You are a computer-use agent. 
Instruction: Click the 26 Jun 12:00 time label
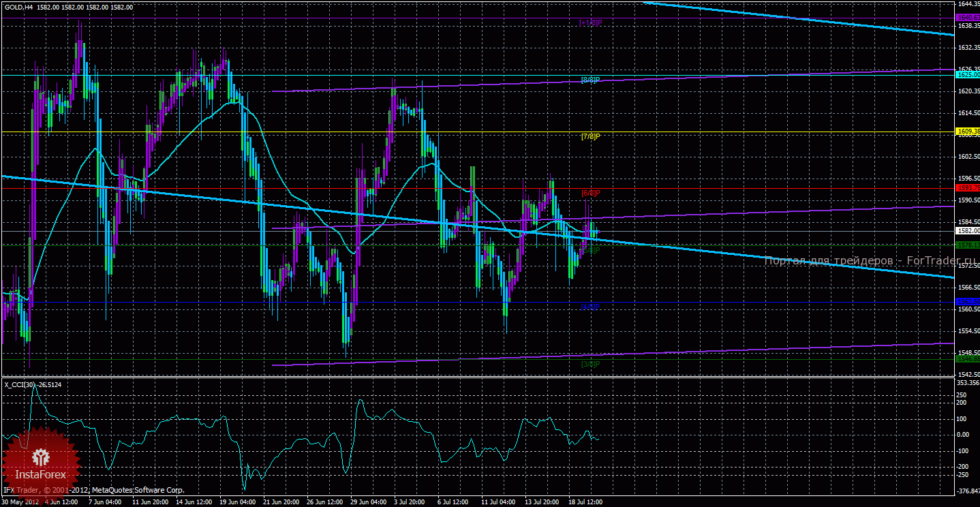click(324, 502)
